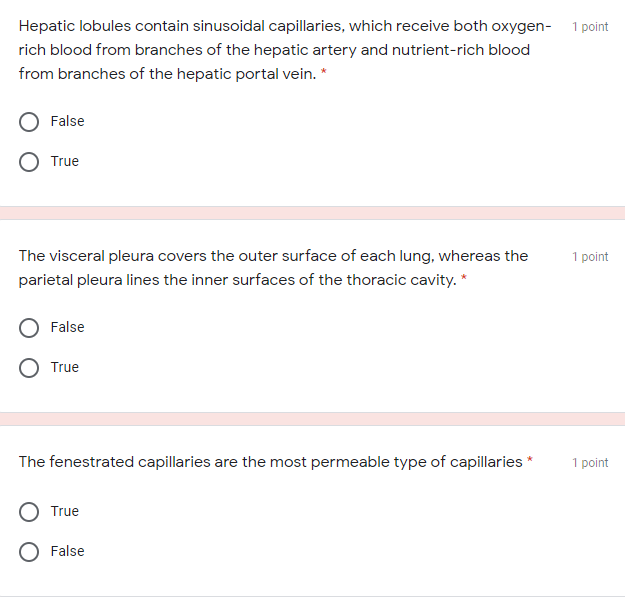Click the fenestrated capillaries question text
This screenshot has height=597, width=628.
click(x=270, y=461)
